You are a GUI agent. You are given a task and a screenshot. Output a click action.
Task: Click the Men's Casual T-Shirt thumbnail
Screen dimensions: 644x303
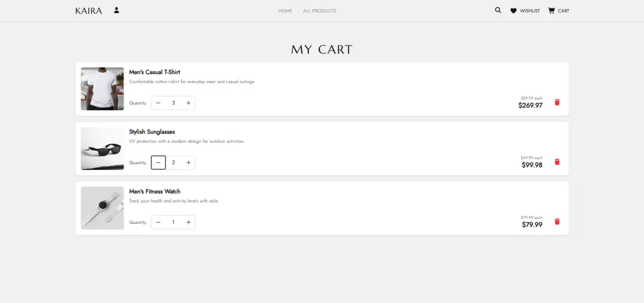pyautogui.click(x=102, y=89)
